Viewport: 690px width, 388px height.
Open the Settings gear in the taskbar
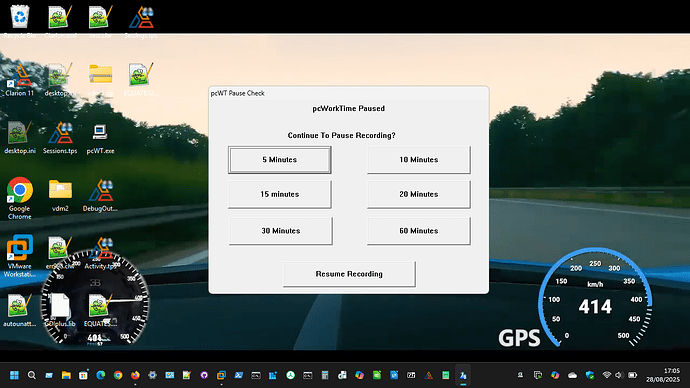[152, 375]
